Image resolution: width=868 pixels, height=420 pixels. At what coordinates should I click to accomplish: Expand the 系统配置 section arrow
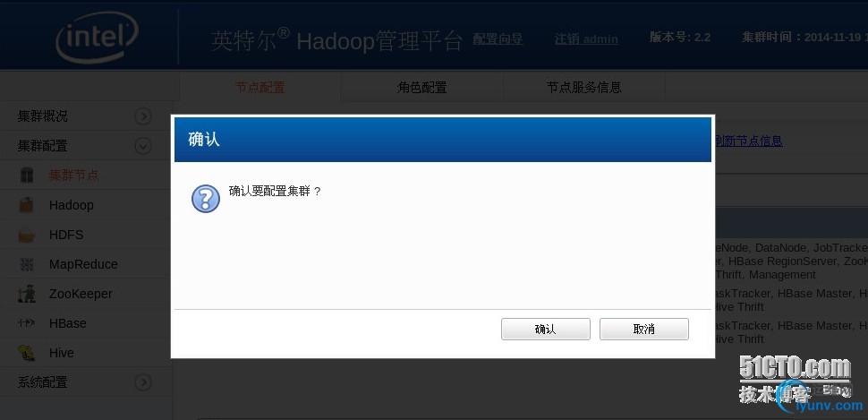(143, 382)
